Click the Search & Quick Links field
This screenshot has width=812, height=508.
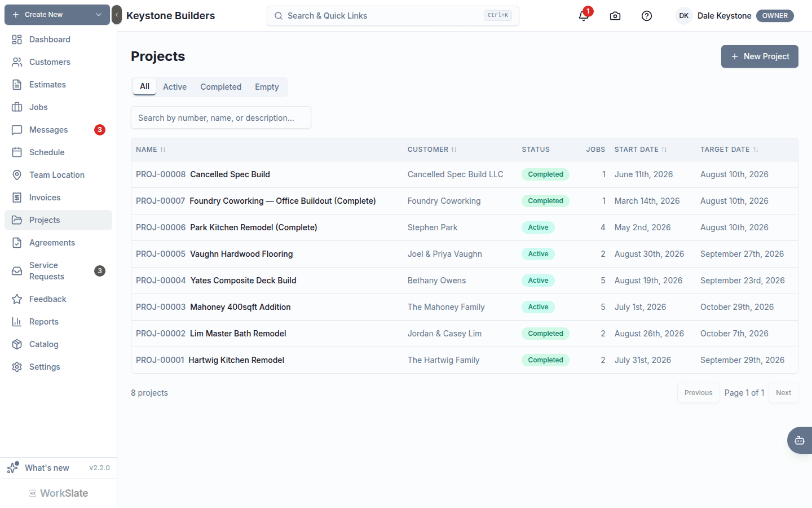click(x=392, y=16)
